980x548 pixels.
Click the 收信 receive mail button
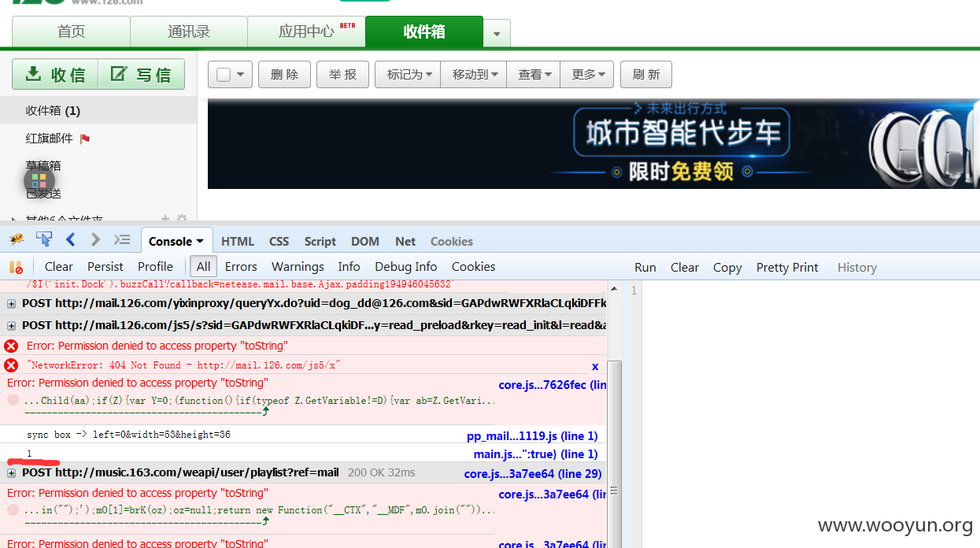click(55, 74)
